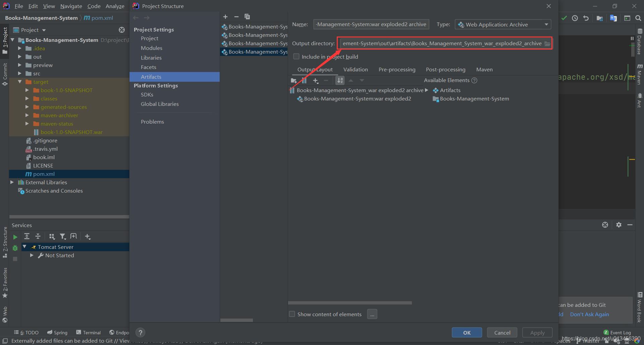Viewport: 644px width, 345px height.
Task: Collapse Books-Management-System project root
Action: click(12, 40)
